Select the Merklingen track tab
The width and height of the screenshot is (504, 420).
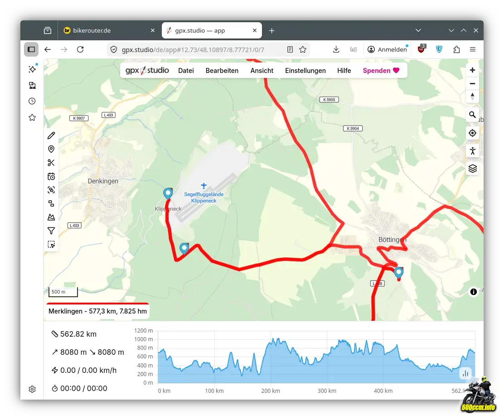click(97, 312)
